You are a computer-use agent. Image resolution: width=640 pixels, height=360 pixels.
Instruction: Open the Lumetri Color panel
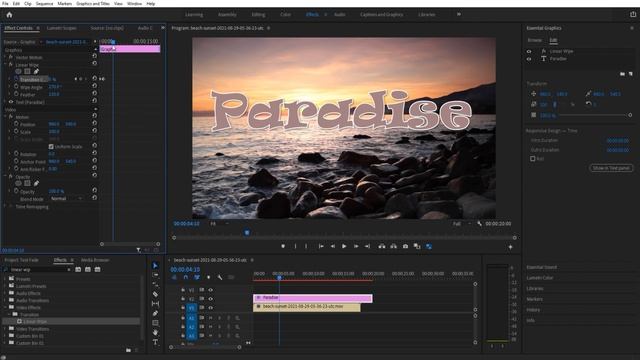pyautogui.click(x=540, y=278)
